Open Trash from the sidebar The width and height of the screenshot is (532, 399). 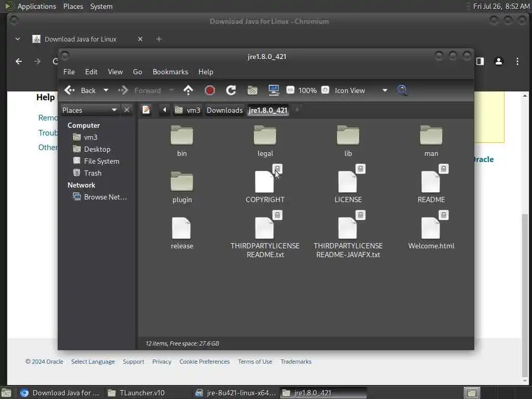[x=87, y=172]
